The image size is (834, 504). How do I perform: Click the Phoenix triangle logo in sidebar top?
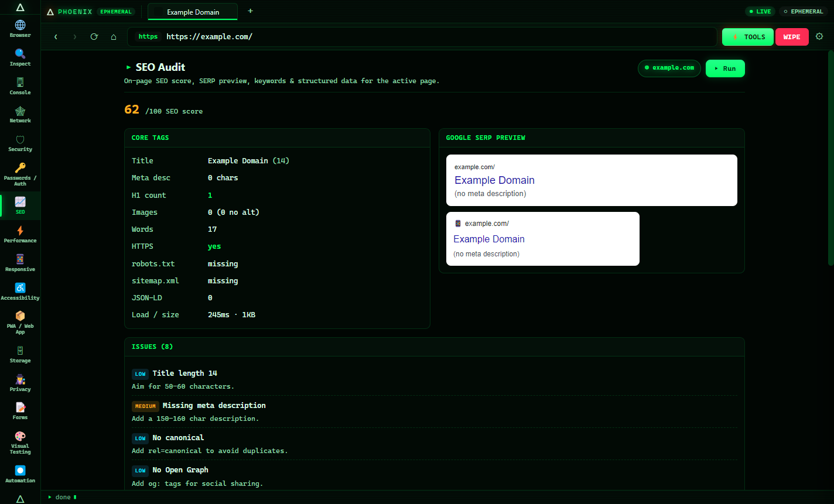coord(20,8)
